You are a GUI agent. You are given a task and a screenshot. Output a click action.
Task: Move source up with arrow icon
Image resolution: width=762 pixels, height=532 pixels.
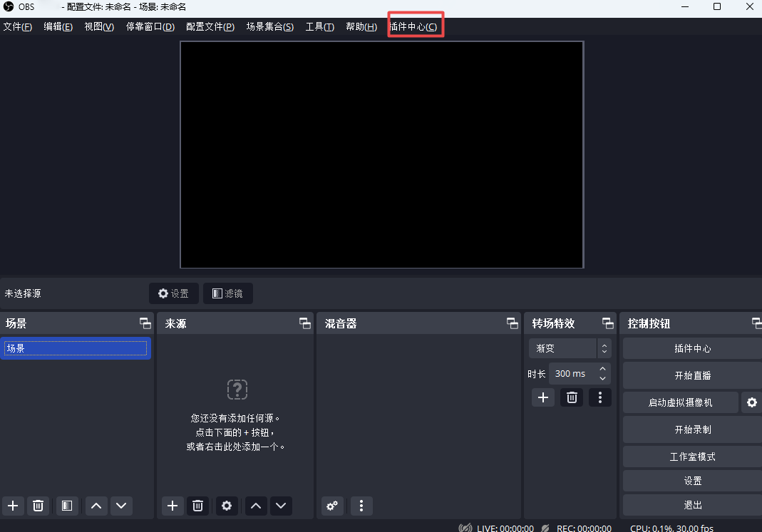pyautogui.click(x=256, y=506)
